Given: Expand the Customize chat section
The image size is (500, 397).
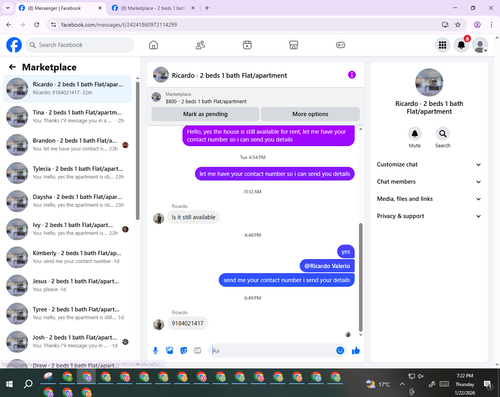Looking at the screenshot, I should click(429, 164).
